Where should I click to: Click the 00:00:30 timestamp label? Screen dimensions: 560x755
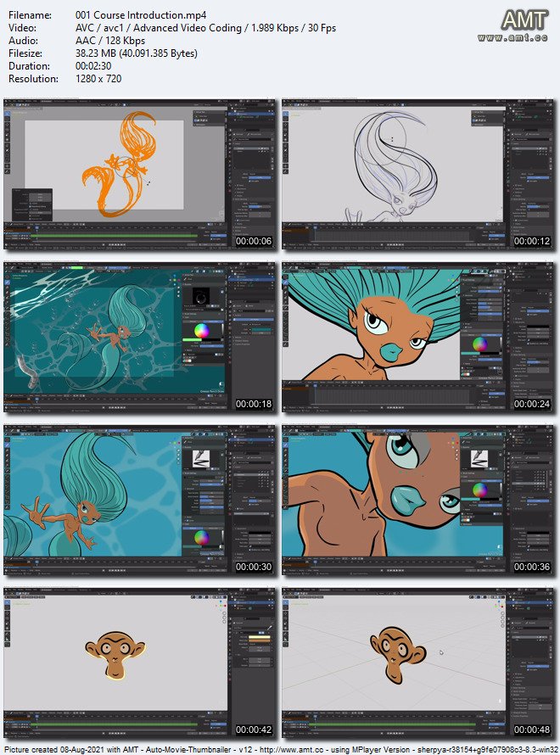[254, 567]
